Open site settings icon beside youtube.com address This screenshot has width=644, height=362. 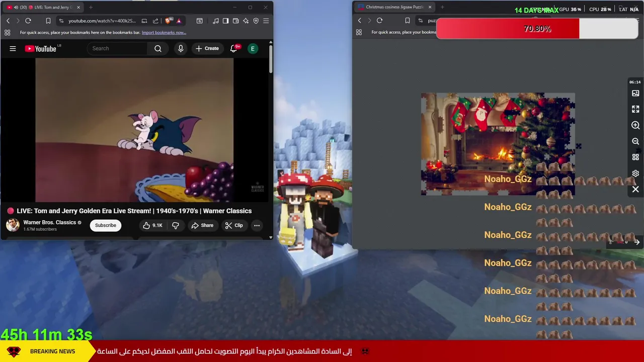61,21
